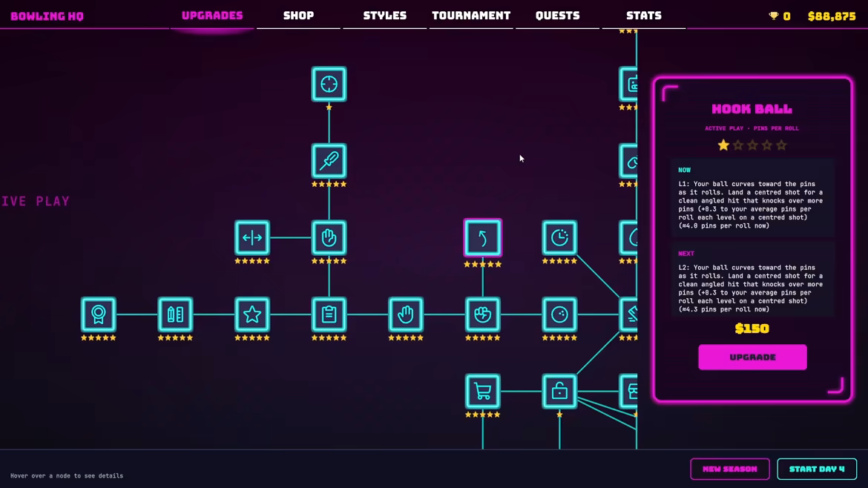Select the shopping cart upgrade node
Viewport: 868px width, 488px height.
click(483, 391)
